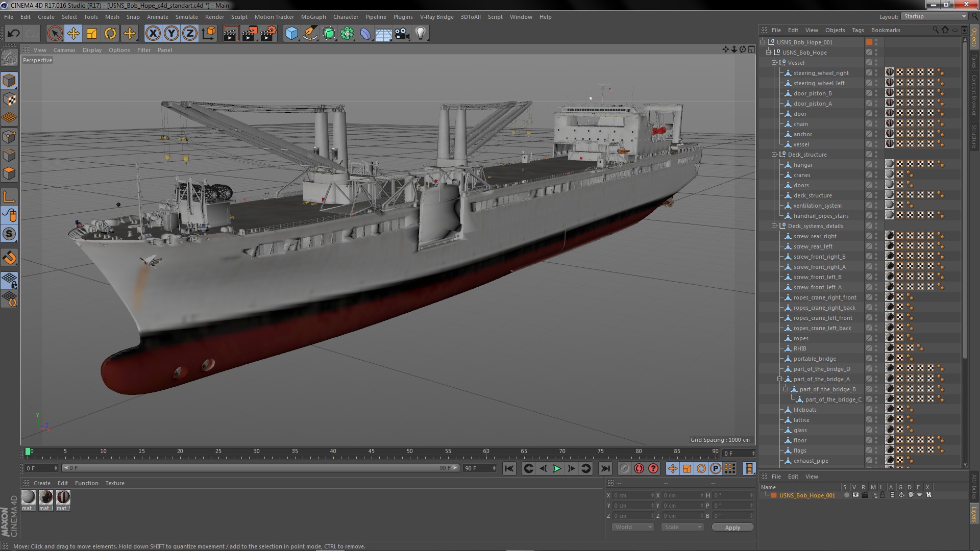Open the MoGraph menu
Viewport: 980px width, 551px height.
313,17
